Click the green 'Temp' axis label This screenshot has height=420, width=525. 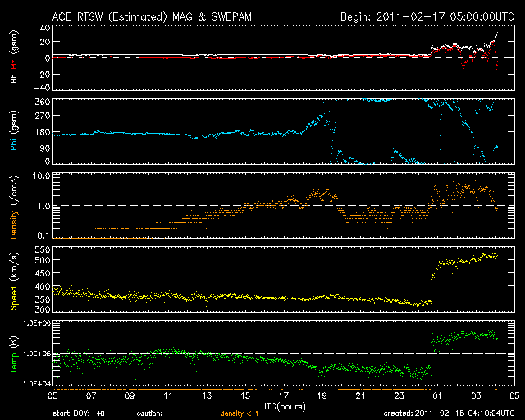14,363
